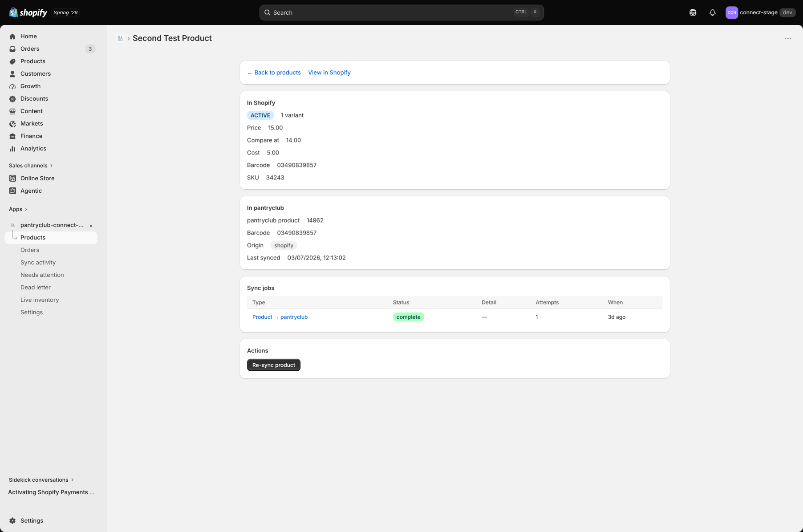The width and height of the screenshot is (803, 532).
Task: Open the three-dot page menu
Action: [788, 38]
